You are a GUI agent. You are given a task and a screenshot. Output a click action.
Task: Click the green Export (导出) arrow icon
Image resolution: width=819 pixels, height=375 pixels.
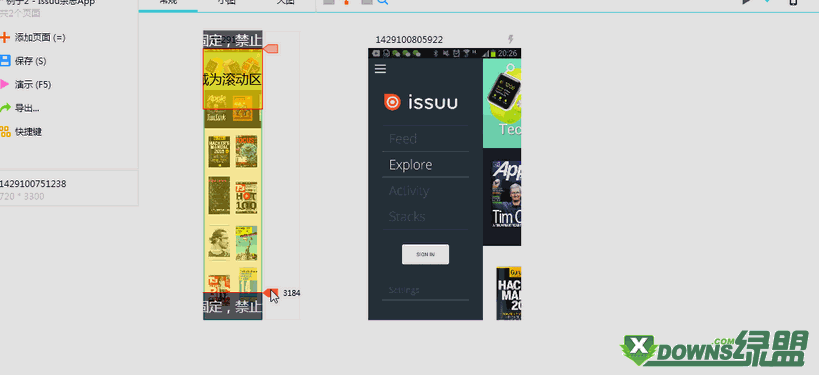coord(5,108)
